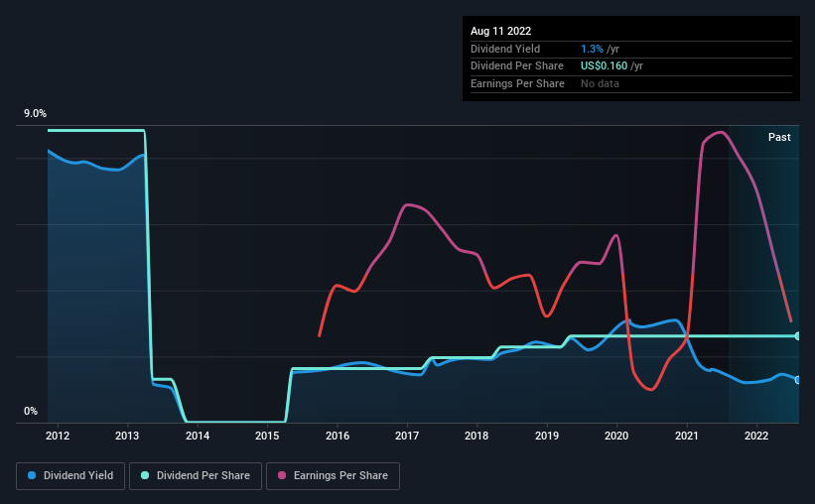
Task: Click the Dividend Per Share endpoint marker
Action: (797, 336)
